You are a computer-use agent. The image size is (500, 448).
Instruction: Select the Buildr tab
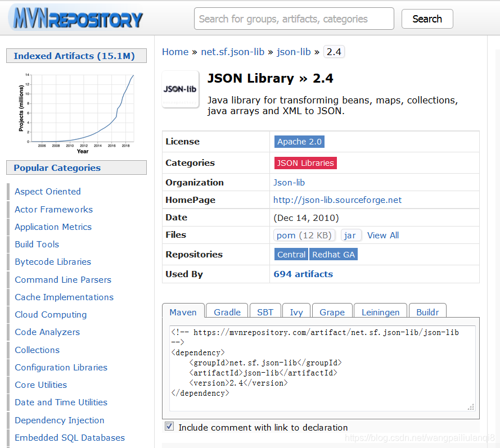pyautogui.click(x=427, y=311)
